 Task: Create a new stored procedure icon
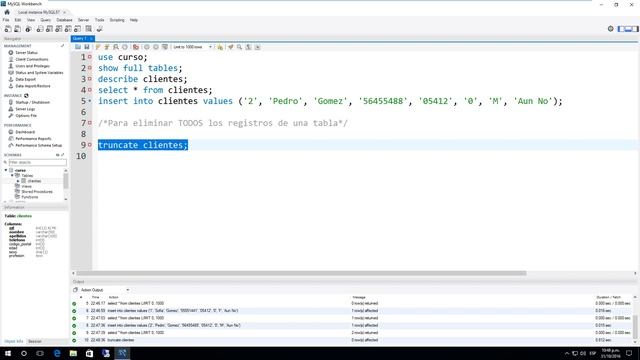pos(68,29)
